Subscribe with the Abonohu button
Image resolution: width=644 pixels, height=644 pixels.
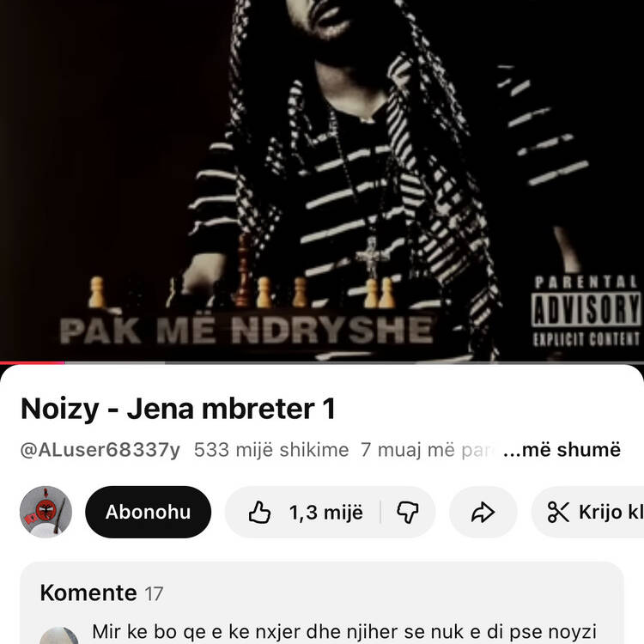(149, 512)
